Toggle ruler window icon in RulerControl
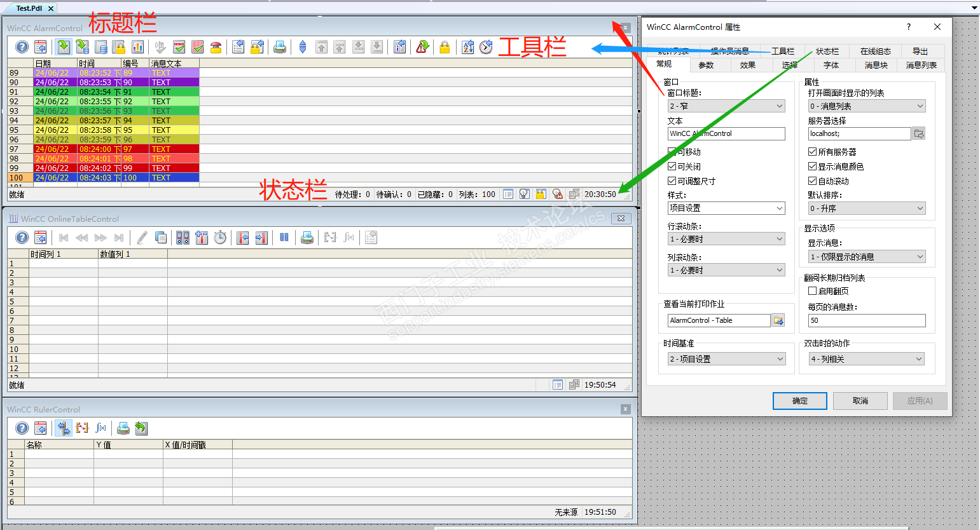This screenshot has width=980, height=530. pyautogui.click(x=63, y=428)
